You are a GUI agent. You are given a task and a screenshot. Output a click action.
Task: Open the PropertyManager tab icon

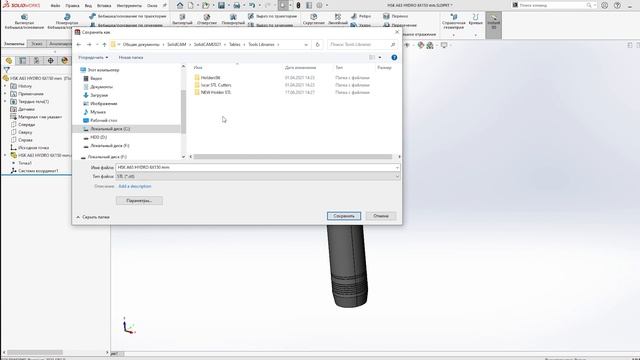coord(22,60)
